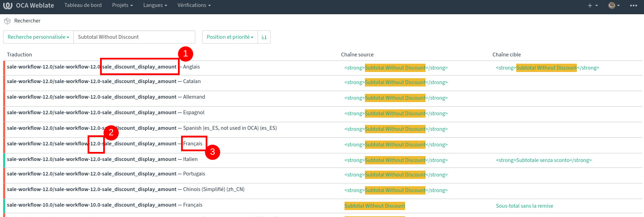Open the plus add-new menu
The width and height of the screenshot is (644, 217).
pos(592,6)
